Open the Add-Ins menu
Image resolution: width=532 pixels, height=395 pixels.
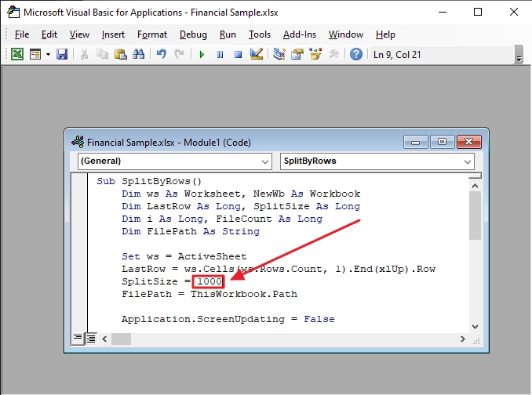click(300, 34)
